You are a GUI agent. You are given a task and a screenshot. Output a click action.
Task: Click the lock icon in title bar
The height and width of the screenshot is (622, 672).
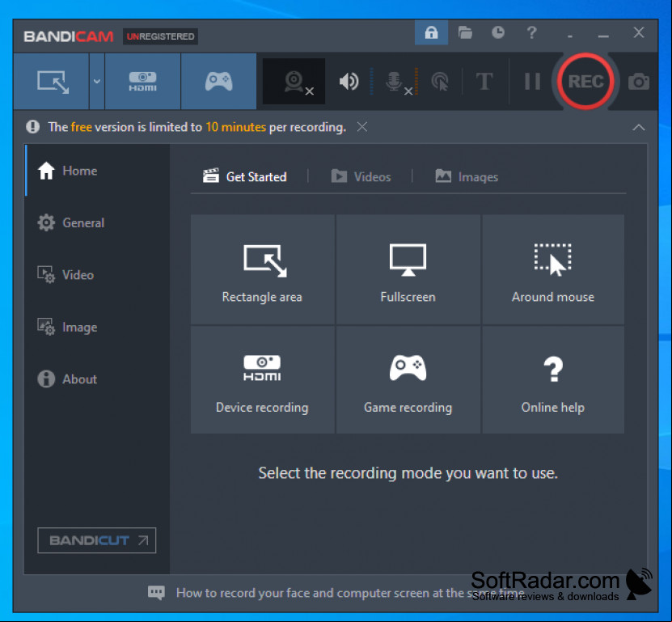pyautogui.click(x=431, y=32)
